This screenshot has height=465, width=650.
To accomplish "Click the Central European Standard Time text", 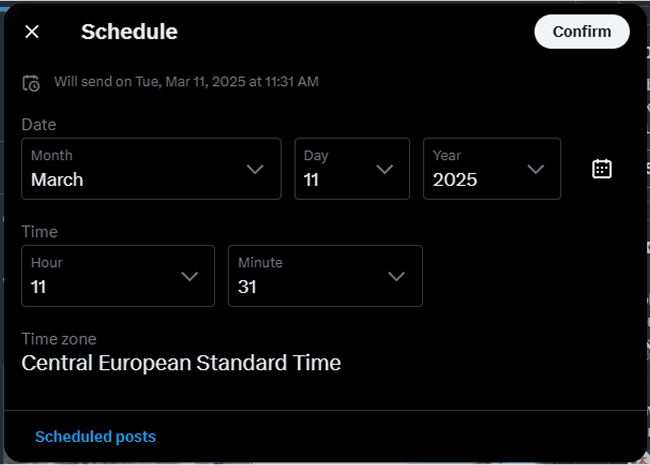I will 181,363.
